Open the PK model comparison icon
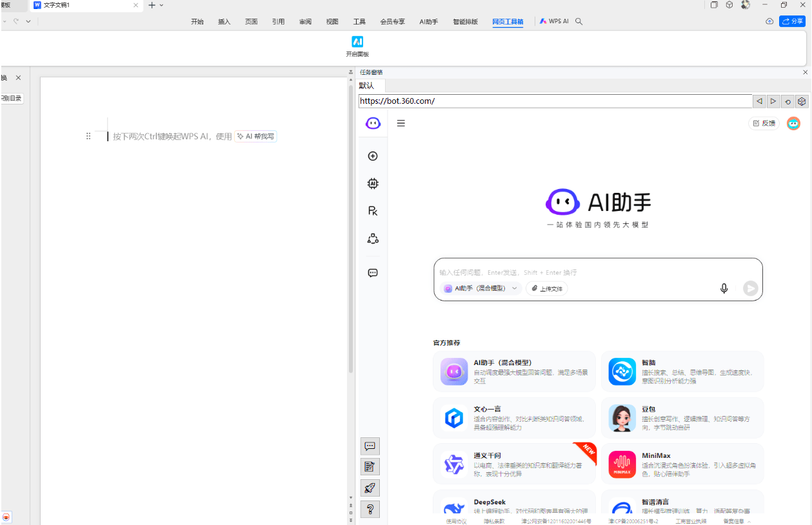This screenshot has height=525, width=812. [x=373, y=211]
